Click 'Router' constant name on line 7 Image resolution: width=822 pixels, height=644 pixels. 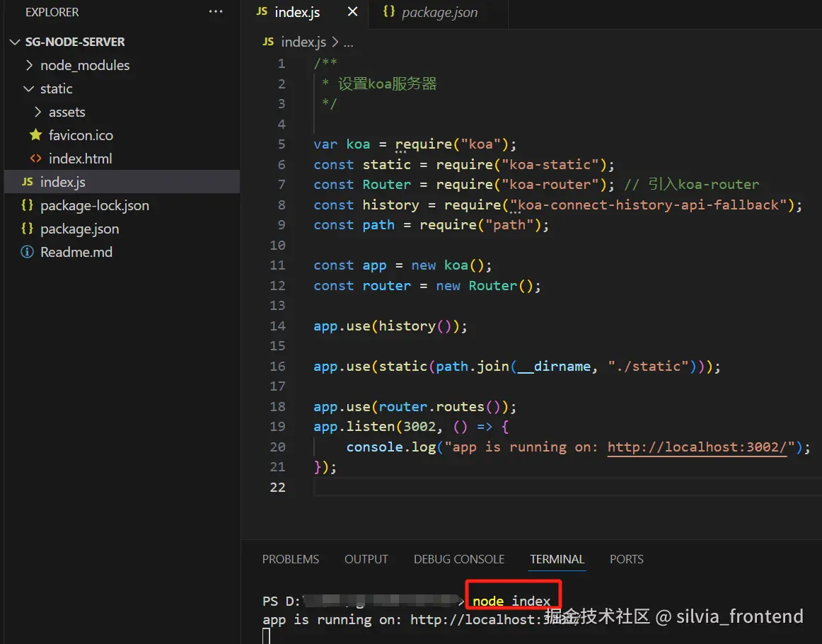pos(386,184)
